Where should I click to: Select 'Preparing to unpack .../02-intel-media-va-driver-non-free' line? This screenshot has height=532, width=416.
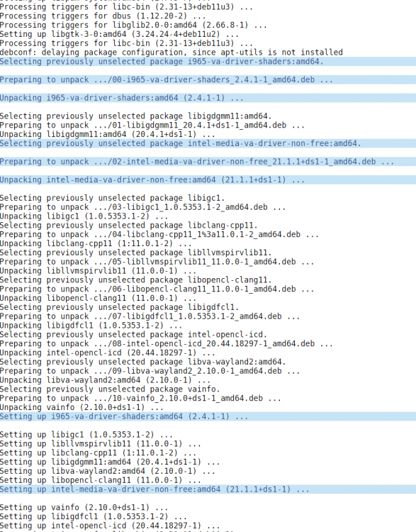(x=208, y=162)
